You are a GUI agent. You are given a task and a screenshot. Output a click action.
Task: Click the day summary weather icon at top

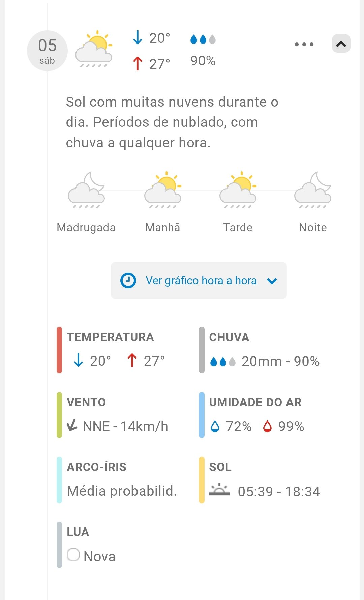pyautogui.click(x=94, y=49)
